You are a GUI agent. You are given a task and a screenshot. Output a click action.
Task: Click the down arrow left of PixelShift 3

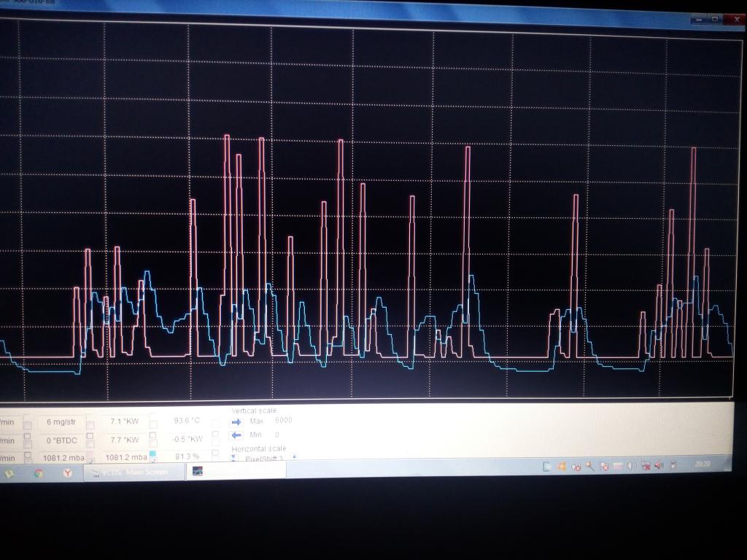(x=234, y=458)
